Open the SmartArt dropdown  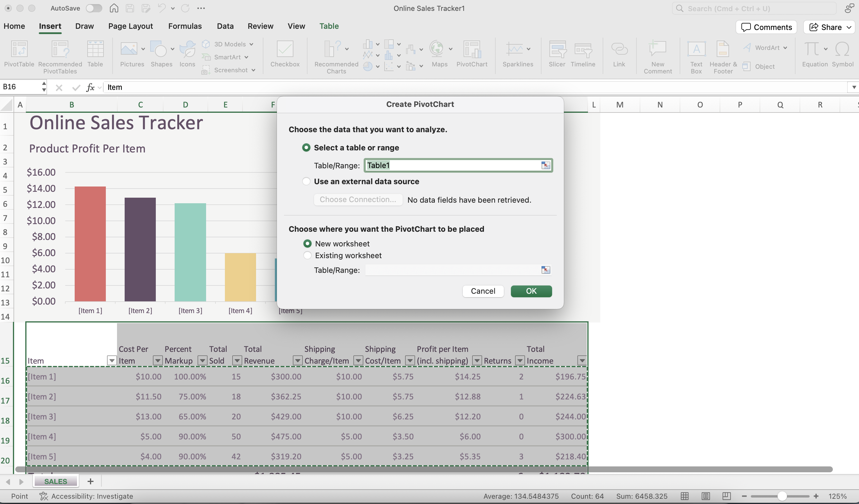click(246, 57)
